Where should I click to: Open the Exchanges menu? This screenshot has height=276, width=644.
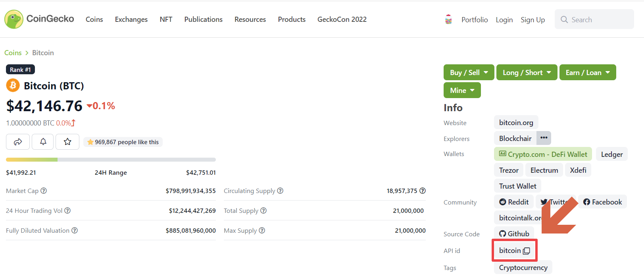[x=131, y=19]
